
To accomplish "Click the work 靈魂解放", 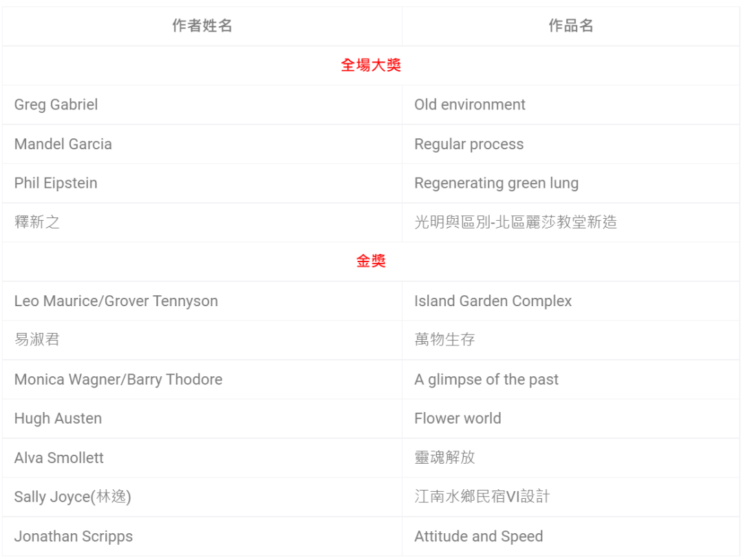I will tap(444, 457).
